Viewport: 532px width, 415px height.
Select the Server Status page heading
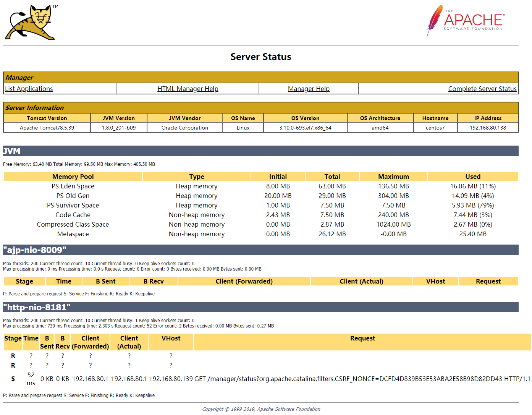tap(261, 57)
